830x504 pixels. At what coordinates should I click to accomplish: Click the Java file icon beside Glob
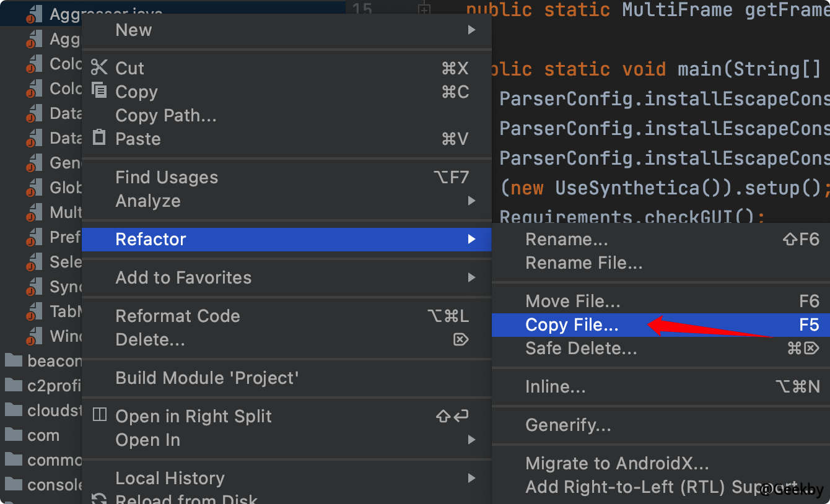pyautogui.click(x=33, y=188)
